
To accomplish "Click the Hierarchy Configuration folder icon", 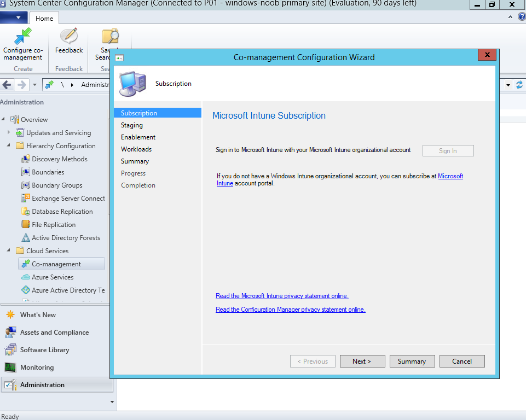I will click(x=20, y=145).
